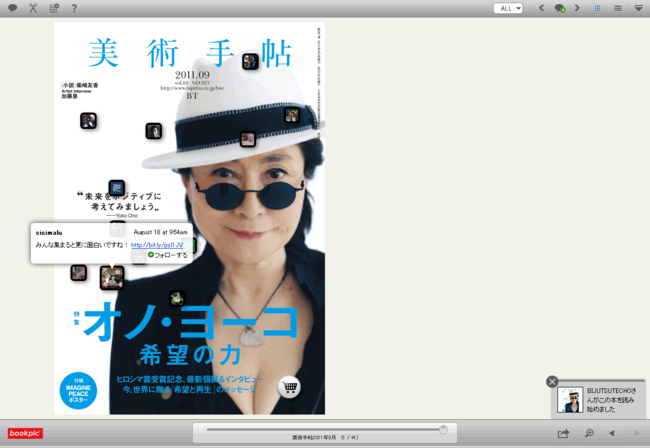Open the avatar on hat band right

[x=292, y=115]
